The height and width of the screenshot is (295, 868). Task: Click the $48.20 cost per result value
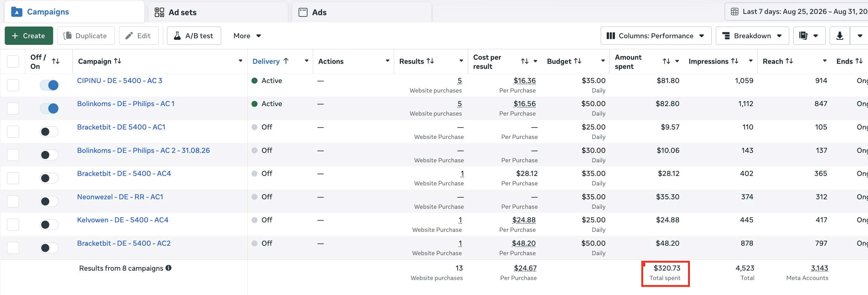pos(524,243)
